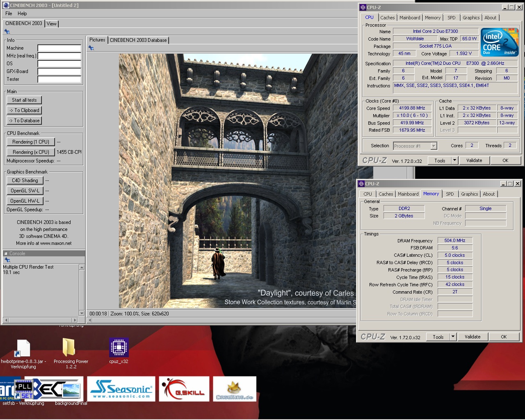This screenshot has height=420, width=525.
Task: Click Validate in the lower CPU-Z window
Action: pos(472,337)
